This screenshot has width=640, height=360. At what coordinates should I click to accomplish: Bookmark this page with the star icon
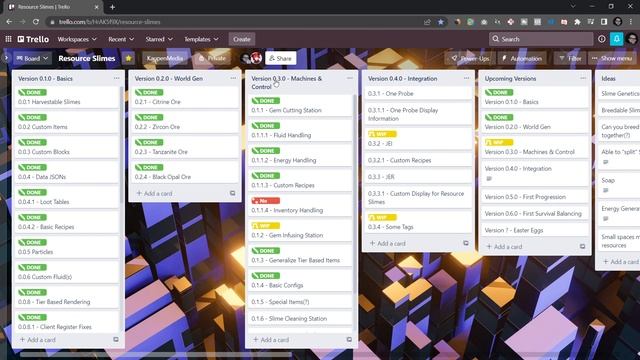441,22
